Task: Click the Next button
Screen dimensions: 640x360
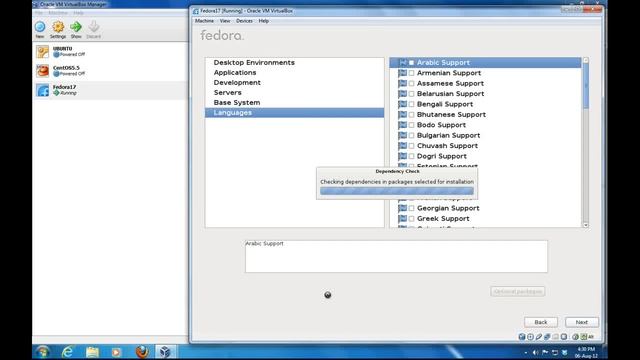Action: pos(582,322)
